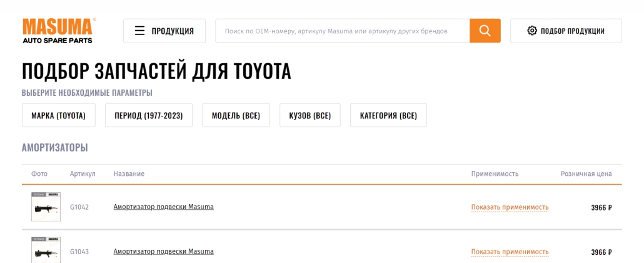The width and height of the screenshot is (644, 263).
Task: Expand the Период (1977-2023) filter
Action: pos(149,116)
